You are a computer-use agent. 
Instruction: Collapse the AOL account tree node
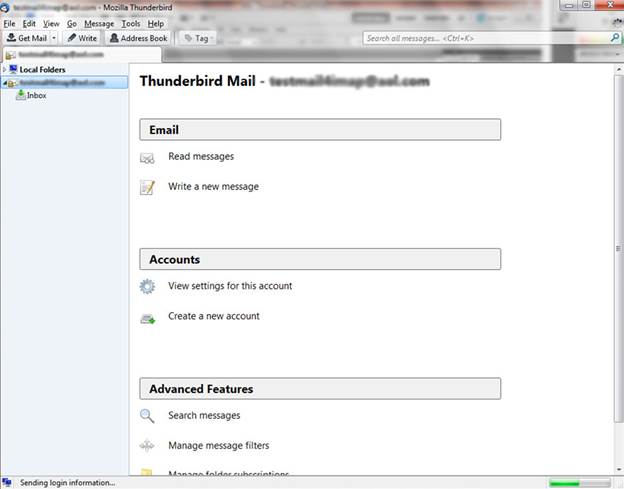5,83
